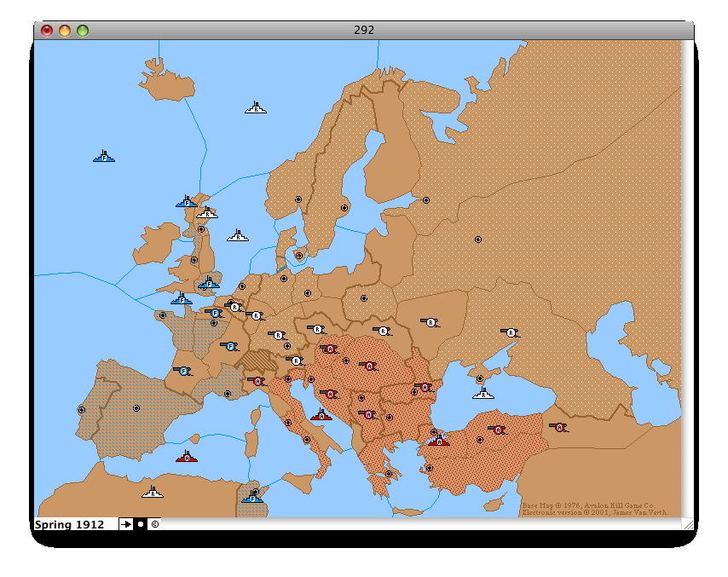Image resolution: width=728 pixels, height=577 pixels.
Task: Select the red army in Rumania
Action: (x=424, y=387)
